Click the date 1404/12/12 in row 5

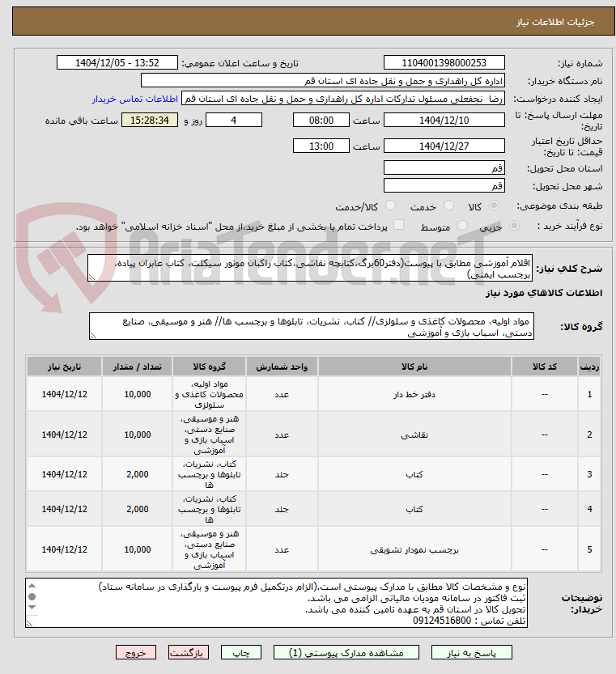[64, 549]
